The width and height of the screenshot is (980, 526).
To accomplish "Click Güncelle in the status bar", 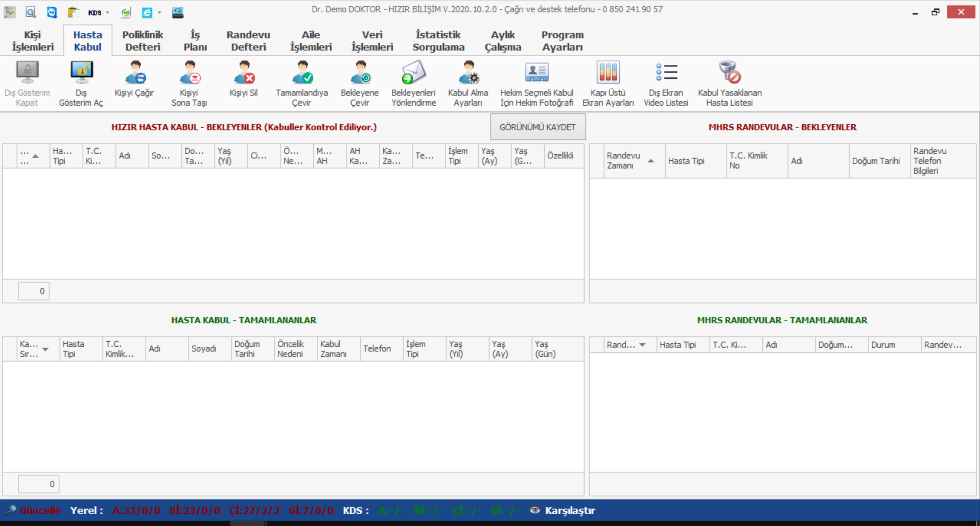I will click(x=39, y=510).
